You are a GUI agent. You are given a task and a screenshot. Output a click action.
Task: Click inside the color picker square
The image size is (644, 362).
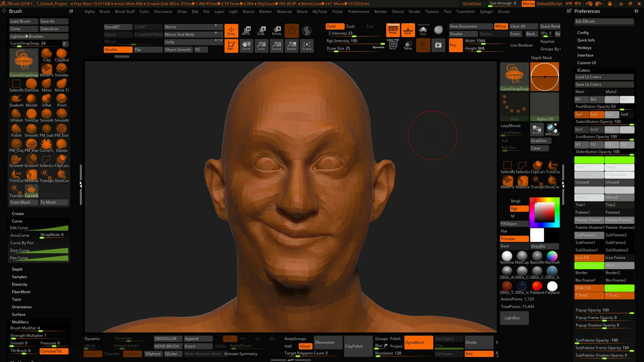tap(544, 212)
